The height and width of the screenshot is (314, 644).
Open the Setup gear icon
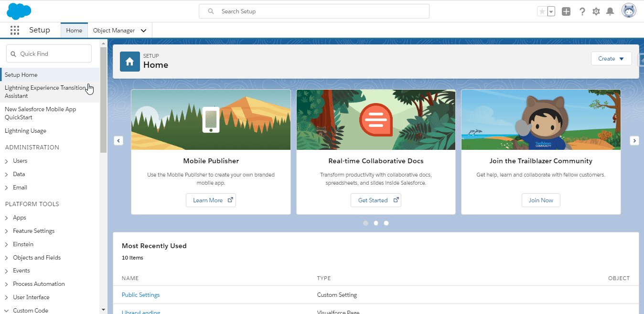[596, 11]
